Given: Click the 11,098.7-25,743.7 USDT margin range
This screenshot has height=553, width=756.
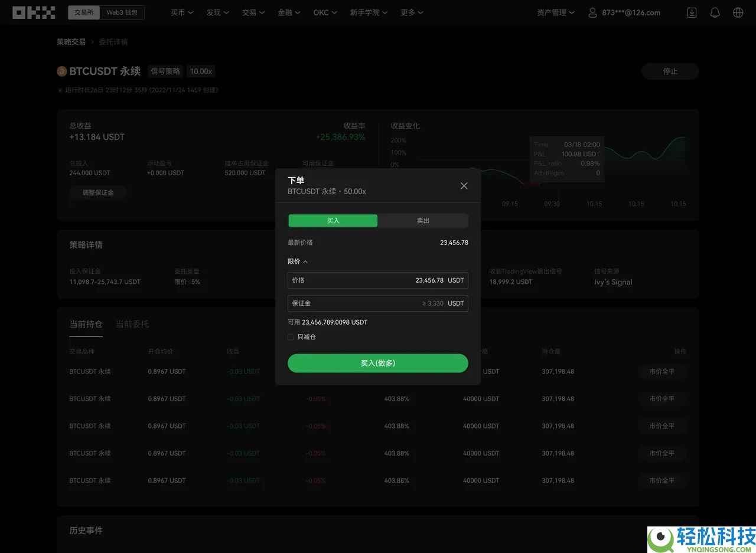Looking at the screenshot, I should 105,282.
